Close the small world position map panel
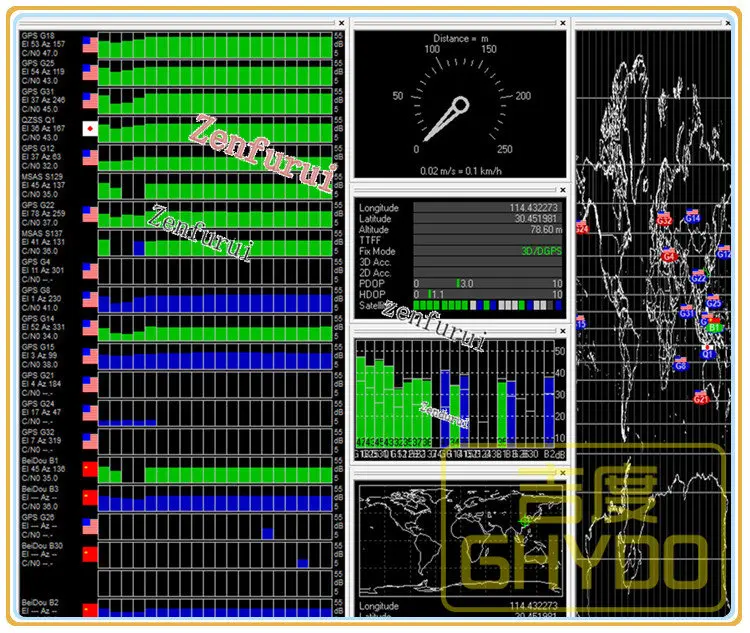 563,473
